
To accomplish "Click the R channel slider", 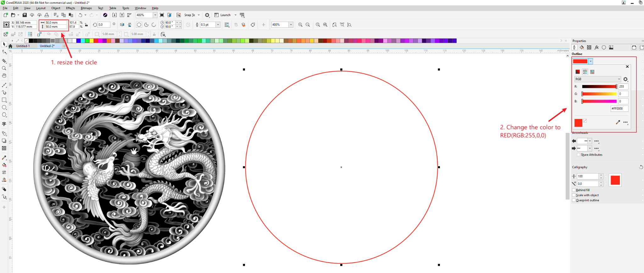I will (x=599, y=86).
